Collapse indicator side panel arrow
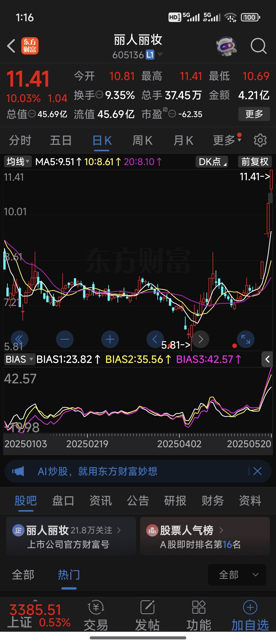Image resolution: width=276 pixels, height=644 pixels. tap(267, 359)
